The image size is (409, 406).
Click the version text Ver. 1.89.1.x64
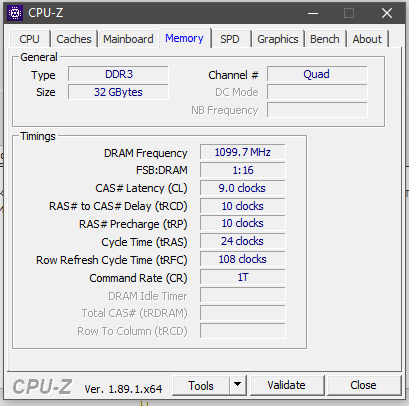click(123, 389)
